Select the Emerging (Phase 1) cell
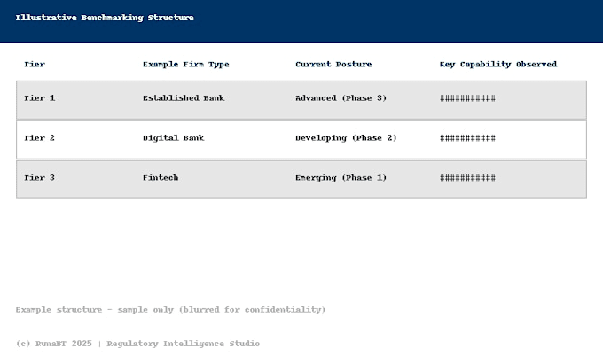 (x=341, y=178)
